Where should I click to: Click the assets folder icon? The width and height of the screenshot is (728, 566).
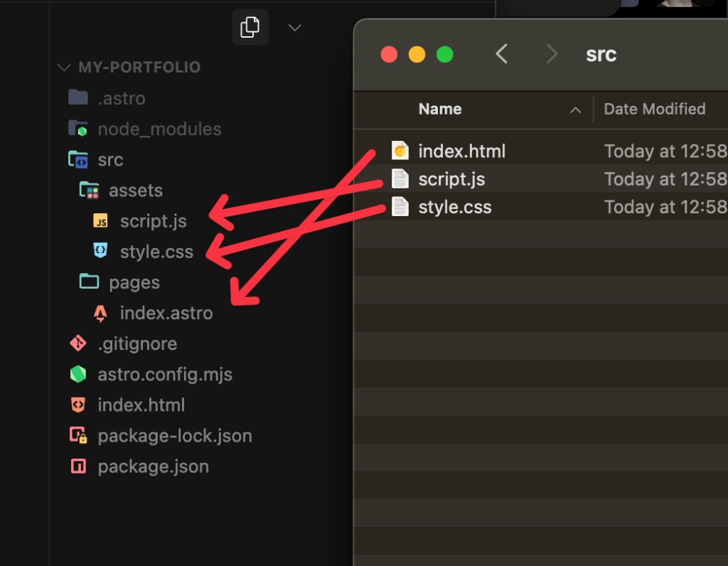pos(89,191)
